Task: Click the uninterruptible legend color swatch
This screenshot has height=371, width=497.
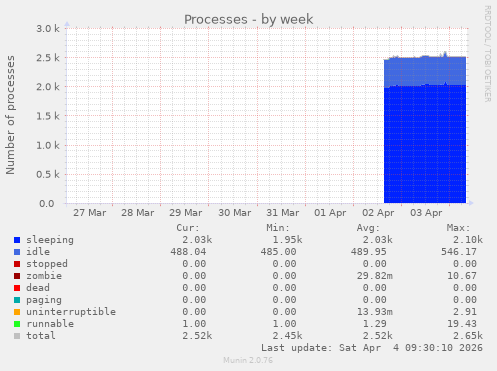Action: pyautogui.click(x=17, y=312)
